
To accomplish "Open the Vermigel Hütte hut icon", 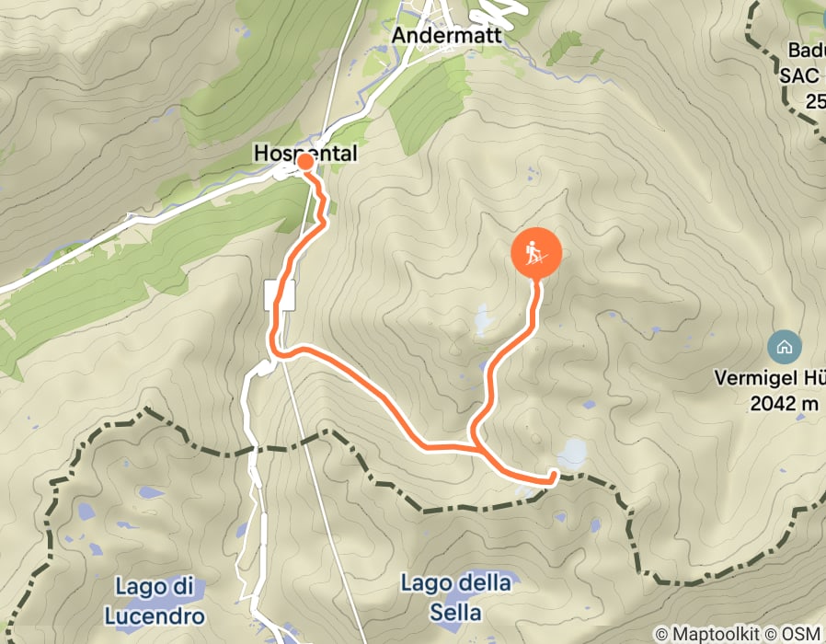I will click(x=785, y=347).
